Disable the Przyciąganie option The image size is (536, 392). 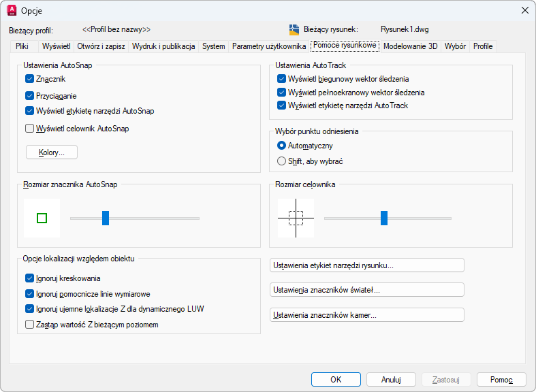tap(30, 96)
